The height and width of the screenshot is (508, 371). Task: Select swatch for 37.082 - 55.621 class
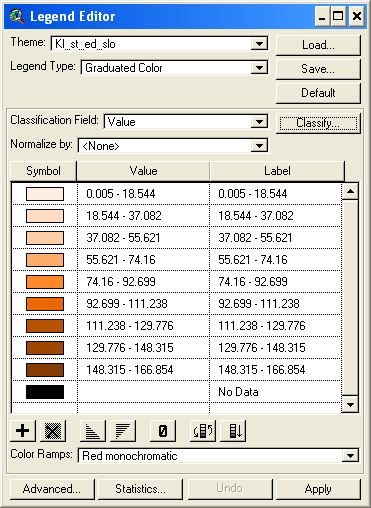(45, 238)
